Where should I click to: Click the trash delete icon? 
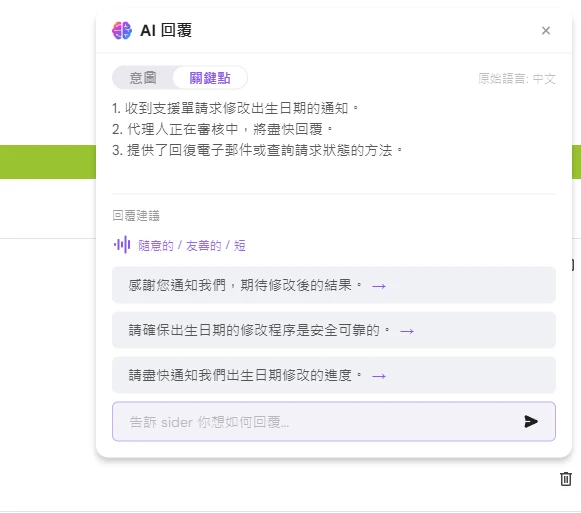(x=566, y=479)
